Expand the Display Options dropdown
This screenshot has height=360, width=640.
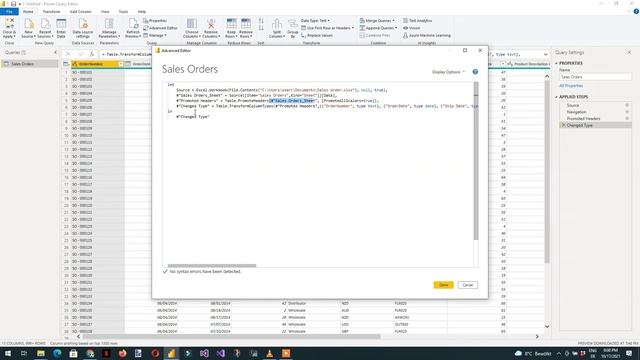click(x=448, y=72)
